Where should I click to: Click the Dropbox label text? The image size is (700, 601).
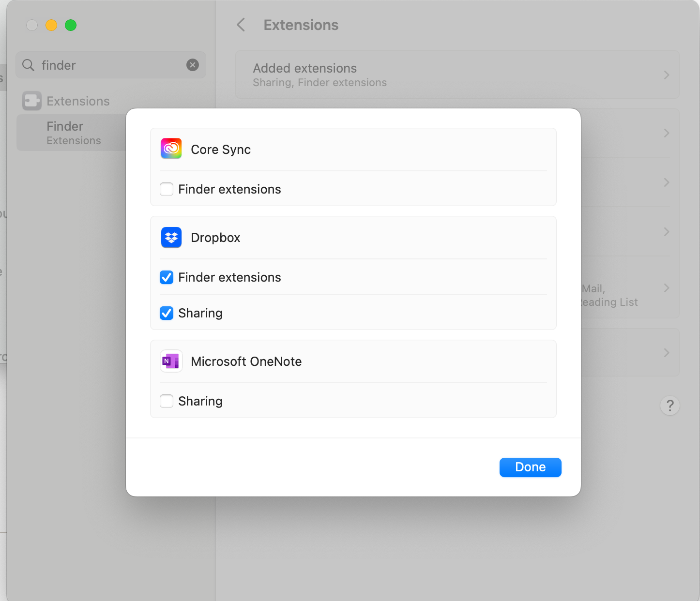point(215,238)
